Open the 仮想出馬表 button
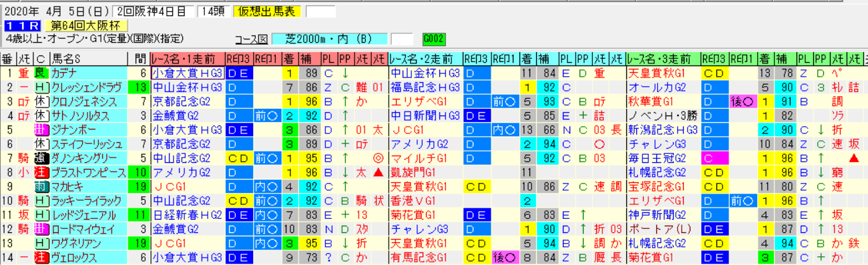The image size is (868, 265). (x=268, y=11)
